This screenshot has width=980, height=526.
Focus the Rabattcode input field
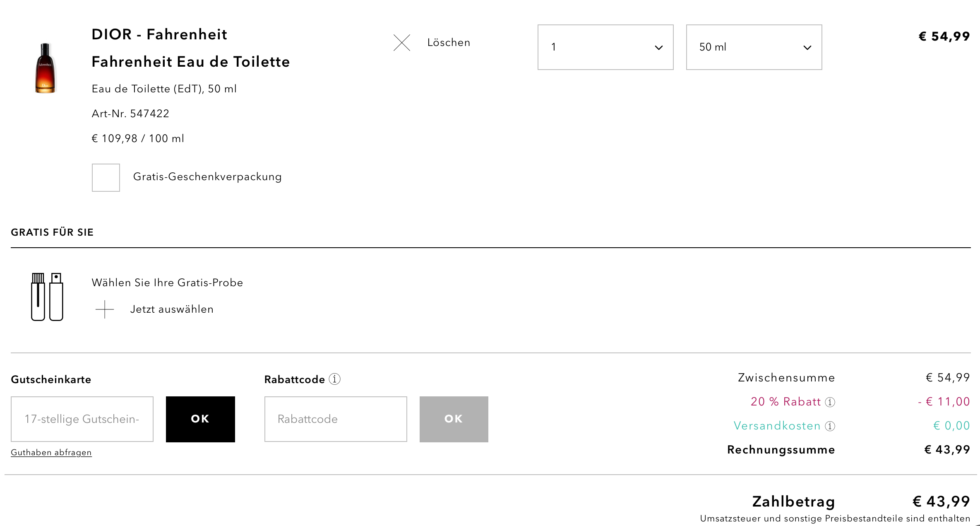(336, 419)
